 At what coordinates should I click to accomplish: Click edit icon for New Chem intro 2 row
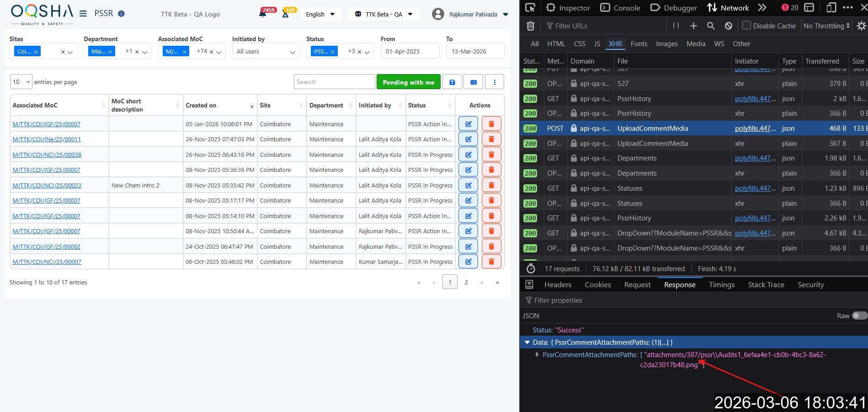(x=468, y=185)
